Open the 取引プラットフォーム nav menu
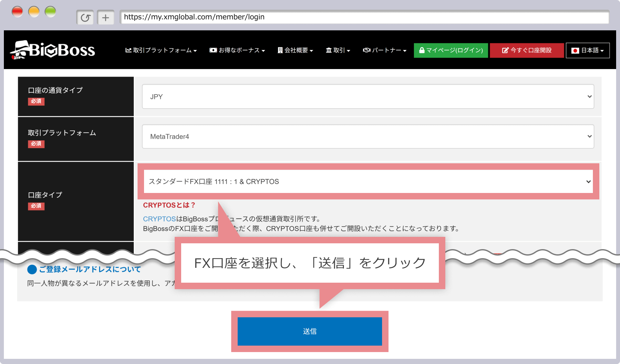The height and width of the screenshot is (364, 620). 161,50
